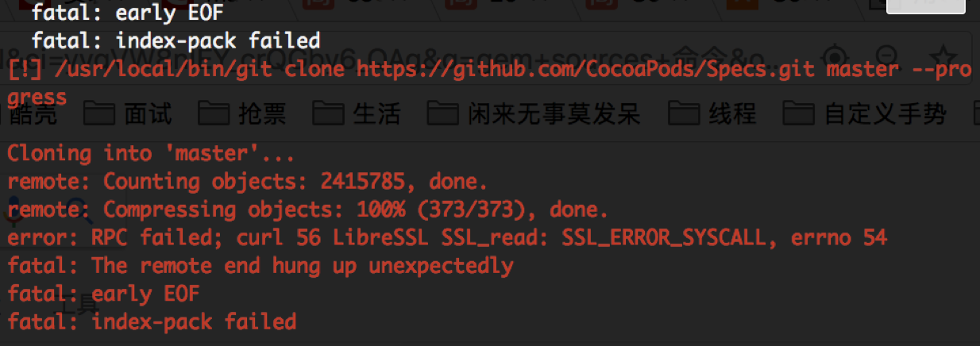This screenshot has width=980, height=346.
Task: Click the SSL_ERROR_SYSCALL error line in terminal
Action: pos(446,237)
